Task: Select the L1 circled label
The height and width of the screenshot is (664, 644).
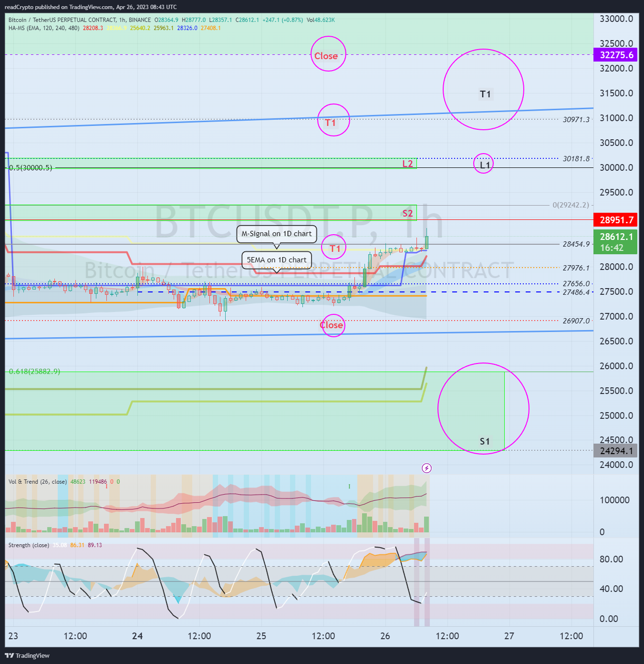Action: (x=485, y=165)
